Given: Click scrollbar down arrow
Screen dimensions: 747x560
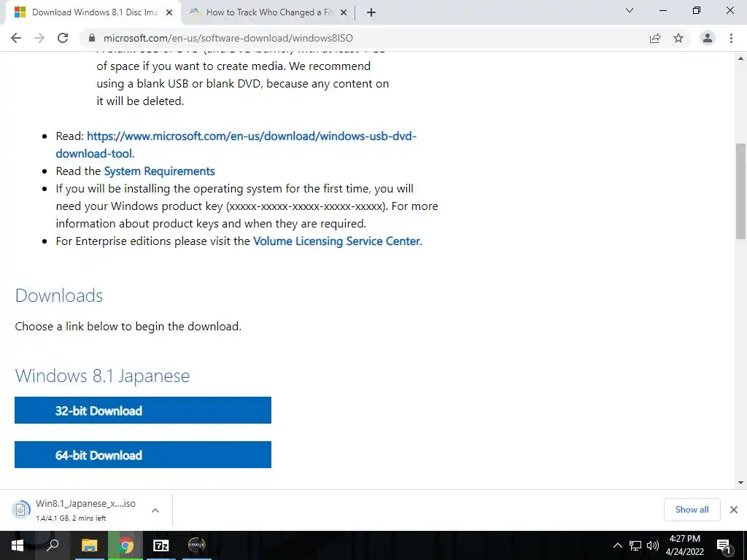Looking at the screenshot, I should point(741,483).
